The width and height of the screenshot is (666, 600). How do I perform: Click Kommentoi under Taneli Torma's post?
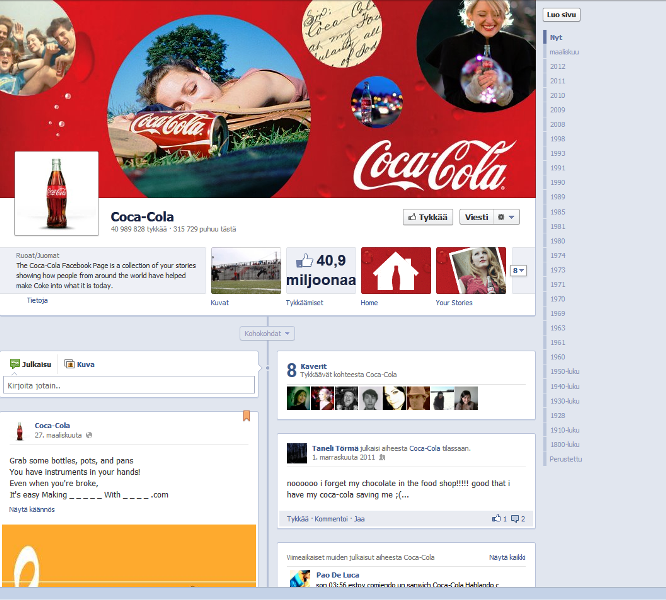(x=331, y=519)
